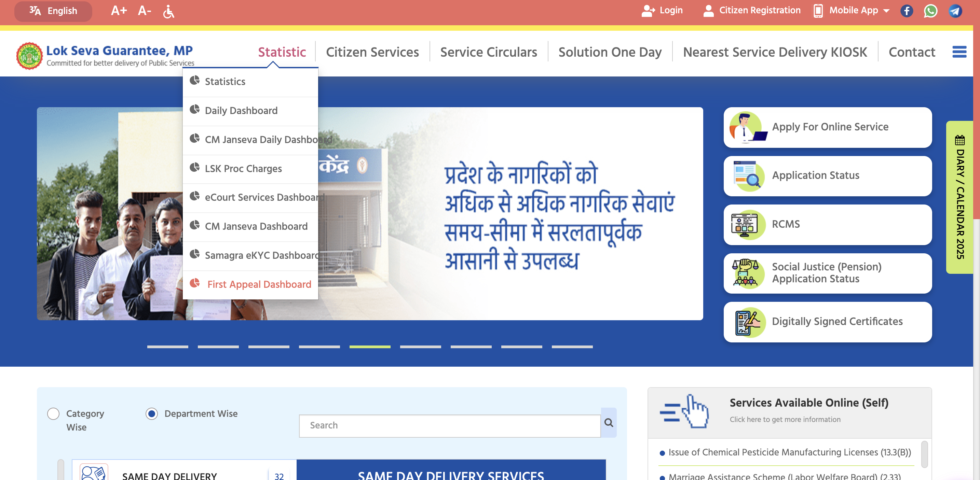Open the English language selector
Screen dimensions: 980x480
(x=53, y=11)
